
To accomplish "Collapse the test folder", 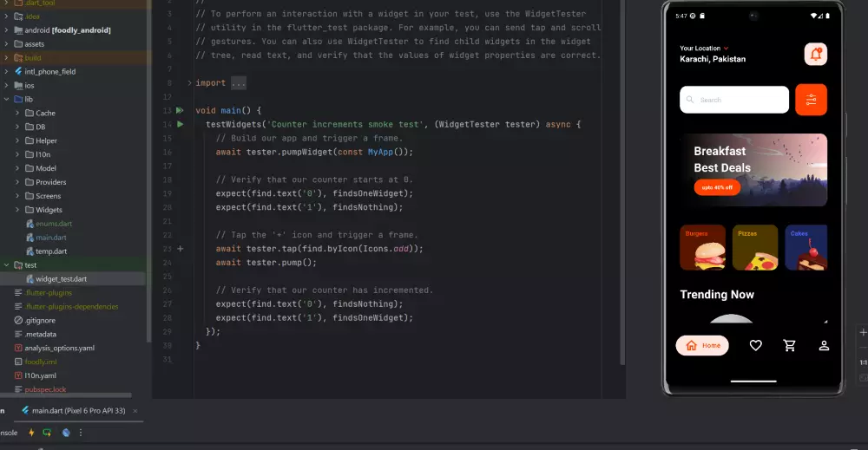I will pos(7,264).
